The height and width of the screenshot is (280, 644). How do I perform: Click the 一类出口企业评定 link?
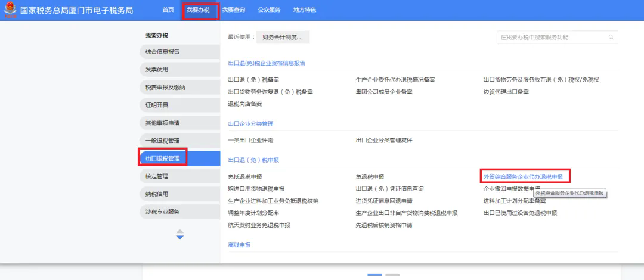pyautogui.click(x=250, y=141)
